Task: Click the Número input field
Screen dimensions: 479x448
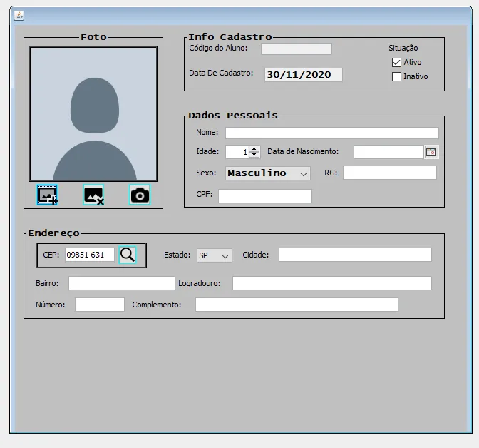Action: click(100, 305)
